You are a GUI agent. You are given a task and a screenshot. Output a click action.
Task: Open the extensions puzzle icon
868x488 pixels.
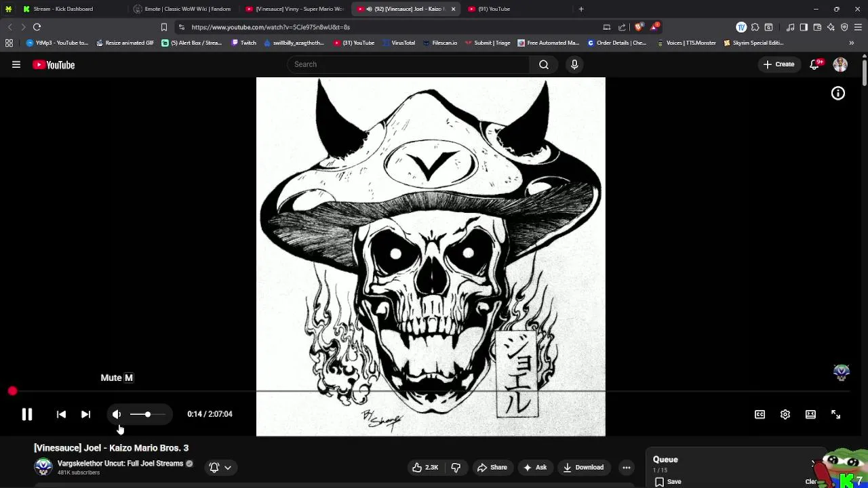tap(755, 27)
